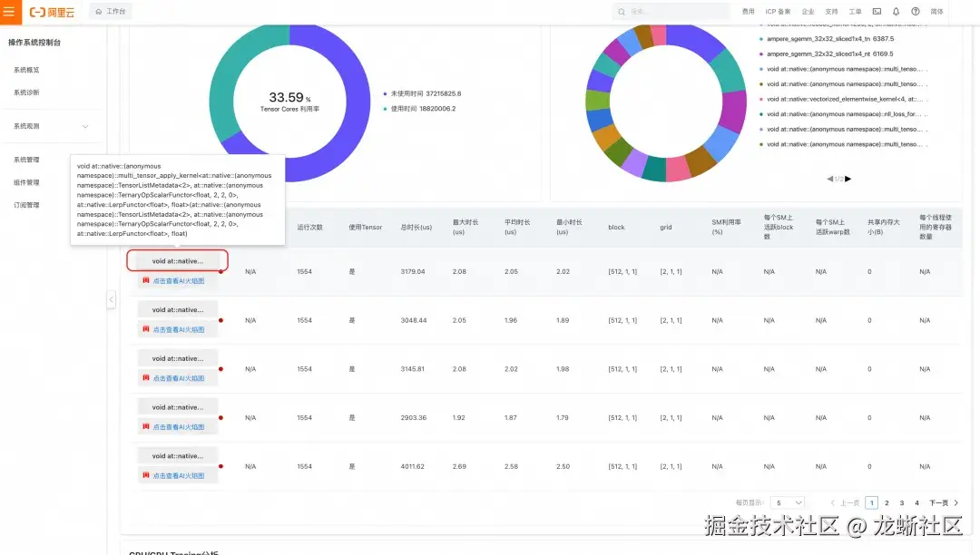The height and width of the screenshot is (555, 980).
Task: Click the SM利用率(%) column header
Action: click(x=726, y=228)
